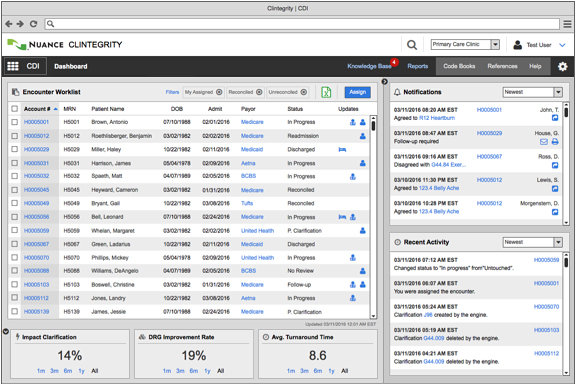Open Code Books in nav bar
The image size is (576, 384).
pos(459,66)
